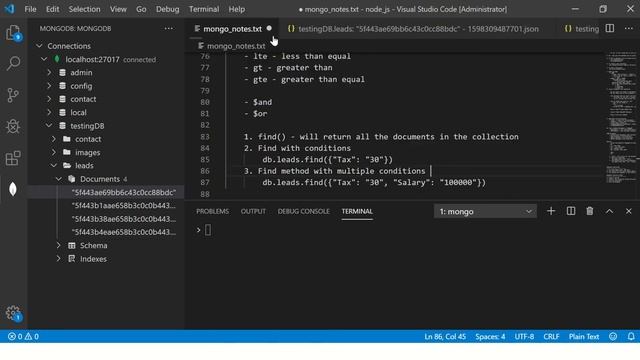Expand the admin database
The height and width of the screenshot is (360, 640).
[49, 73]
